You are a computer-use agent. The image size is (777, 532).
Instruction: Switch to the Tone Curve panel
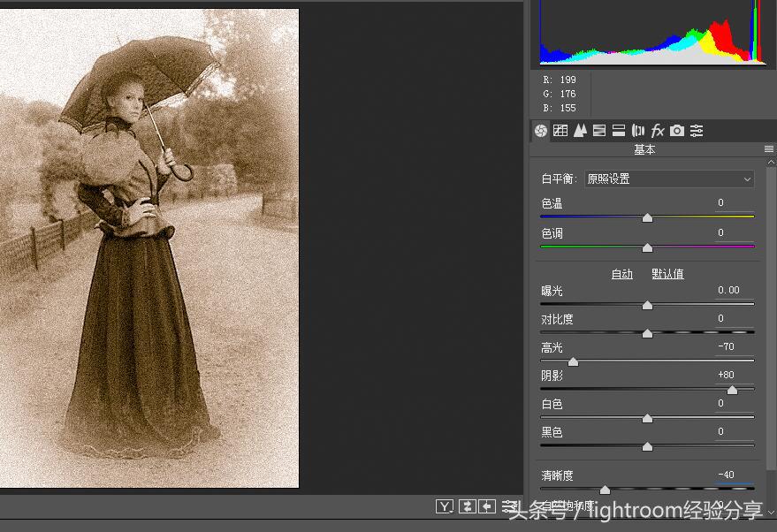(560, 130)
